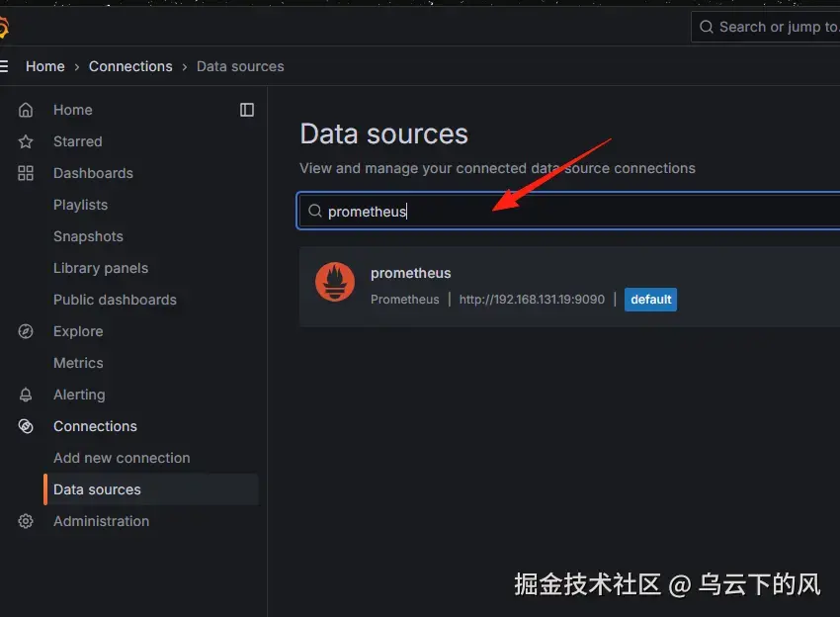Open Alerting via the bell icon
This screenshot has width=840, height=617.
[x=26, y=394]
